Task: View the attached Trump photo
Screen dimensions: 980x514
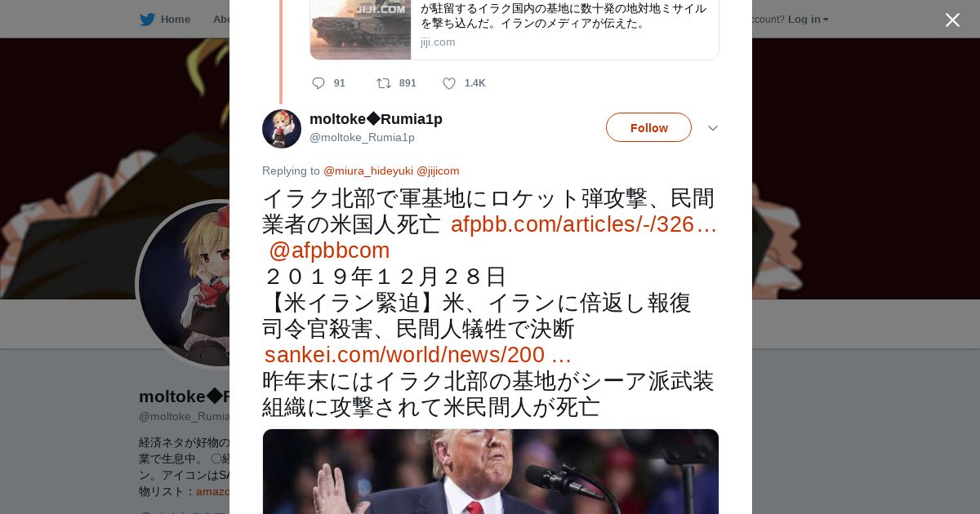Action: (x=491, y=472)
